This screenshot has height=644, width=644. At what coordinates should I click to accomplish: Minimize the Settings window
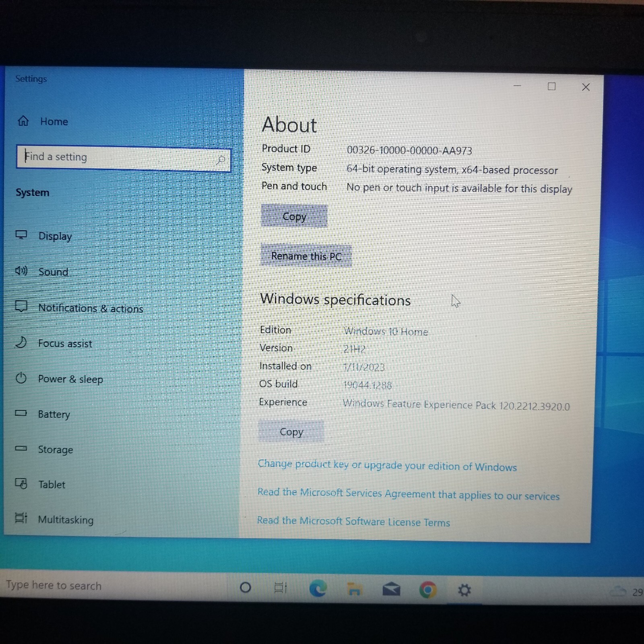[x=518, y=86]
